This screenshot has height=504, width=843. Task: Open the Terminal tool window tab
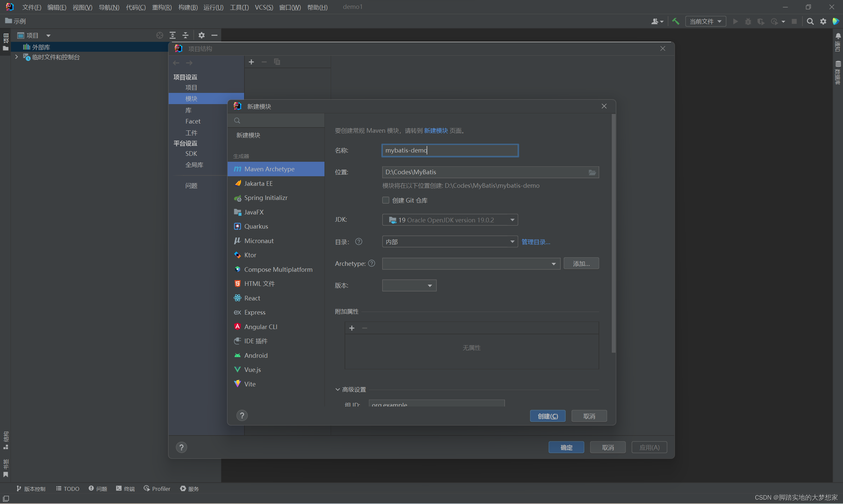click(125, 489)
